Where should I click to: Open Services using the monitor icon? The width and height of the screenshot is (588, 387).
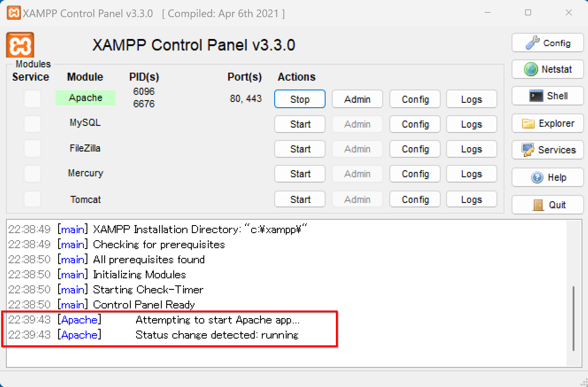[x=528, y=150]
